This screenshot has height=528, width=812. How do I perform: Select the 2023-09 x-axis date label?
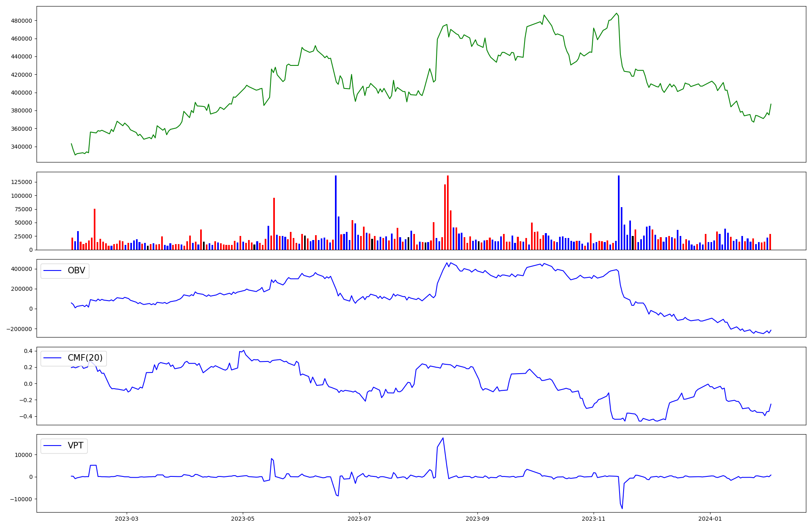477,519
